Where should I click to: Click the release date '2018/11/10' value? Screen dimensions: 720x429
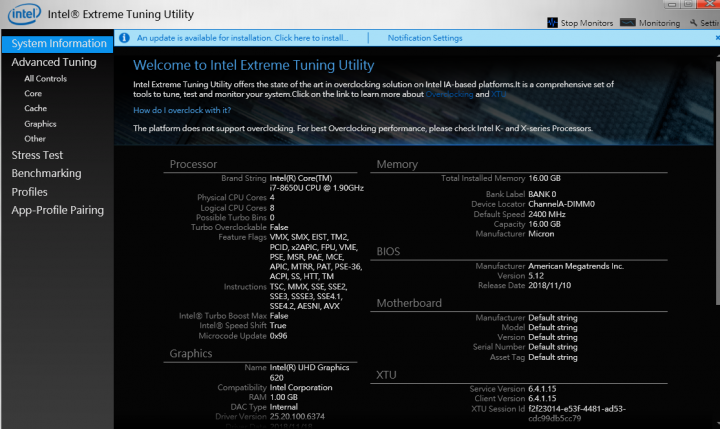550,285
